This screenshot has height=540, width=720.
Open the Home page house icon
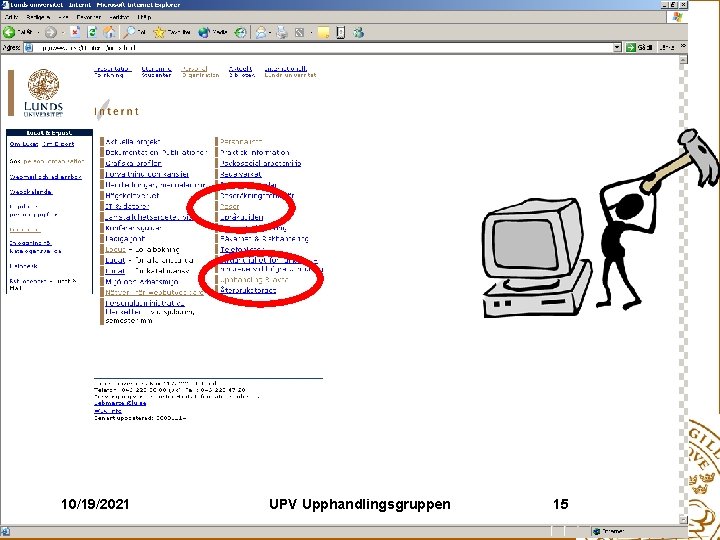[x=109, y=32]
